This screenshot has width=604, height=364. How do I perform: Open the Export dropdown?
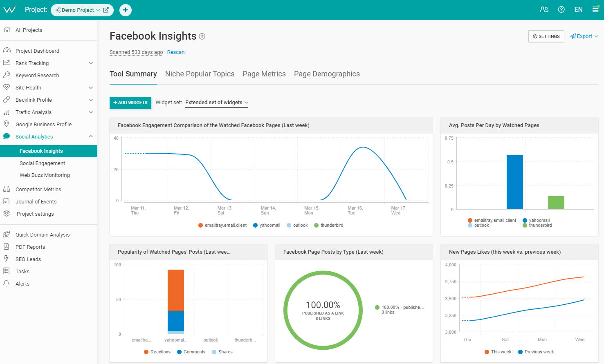(x=584, y=36)
